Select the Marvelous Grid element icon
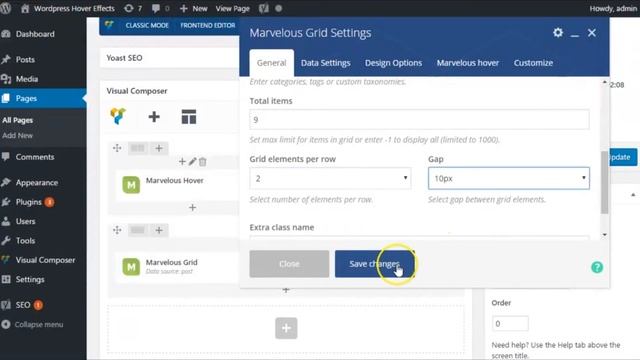Viewport: 640px width, 360px height. coord(131,267)
